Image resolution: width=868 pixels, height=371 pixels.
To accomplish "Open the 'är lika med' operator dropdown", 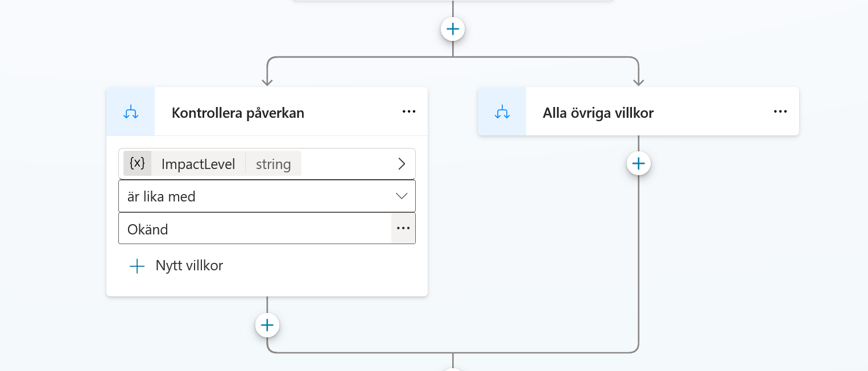I will pyautogui.click(x=267, y=196).
